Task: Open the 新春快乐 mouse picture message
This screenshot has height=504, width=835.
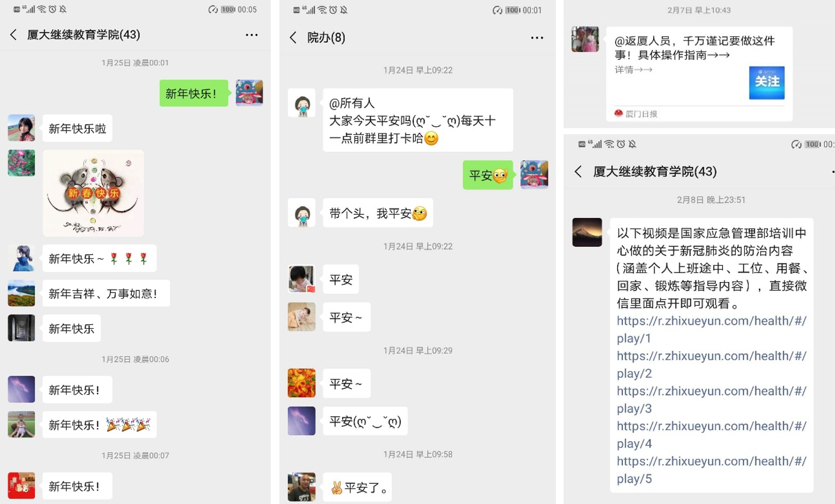Action: pos(93,193)
